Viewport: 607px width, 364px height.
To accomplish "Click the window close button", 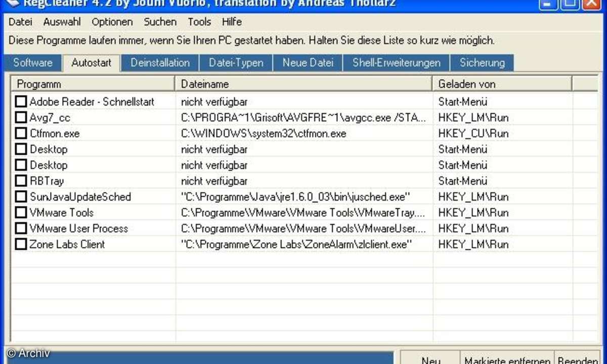I will [591, 4].
